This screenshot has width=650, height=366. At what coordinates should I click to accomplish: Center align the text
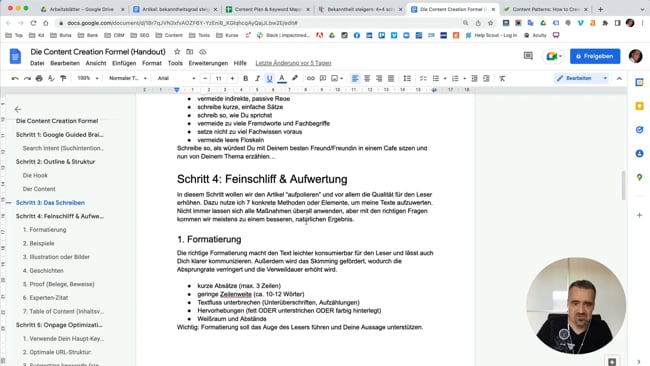point(367,78)
